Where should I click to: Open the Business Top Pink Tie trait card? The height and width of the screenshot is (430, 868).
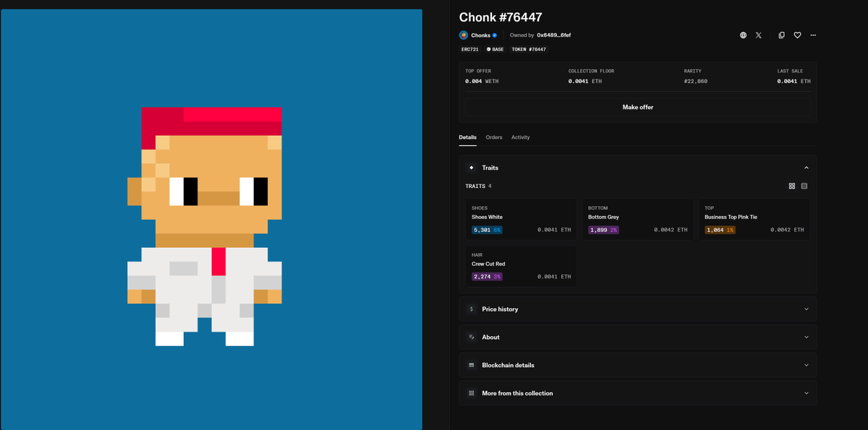(x=754, y=220)
